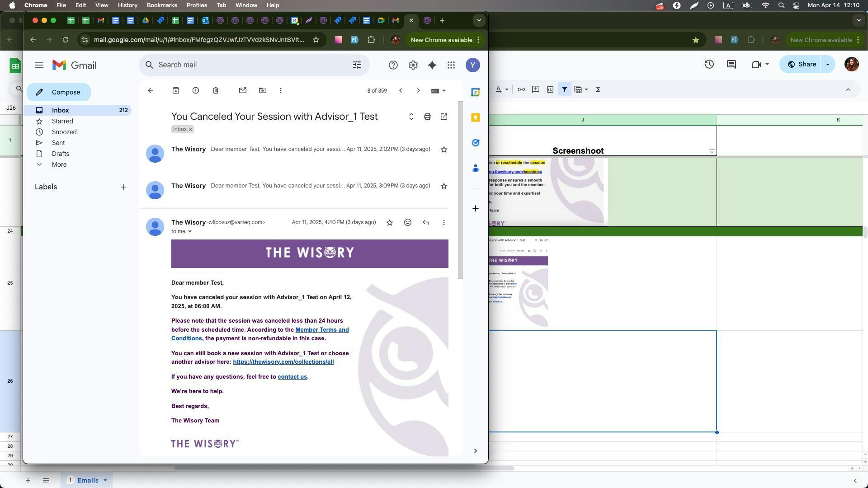868x488 pixels.
Task: Go back to inbox arrow
Action: coord(151,90)
